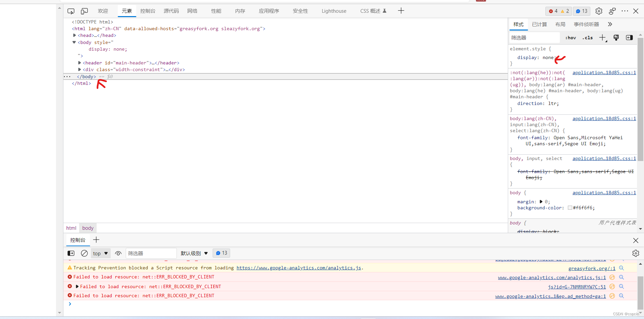Open the top context dropdown
This screenshot has width=644, height=319.
click(101, 253)
